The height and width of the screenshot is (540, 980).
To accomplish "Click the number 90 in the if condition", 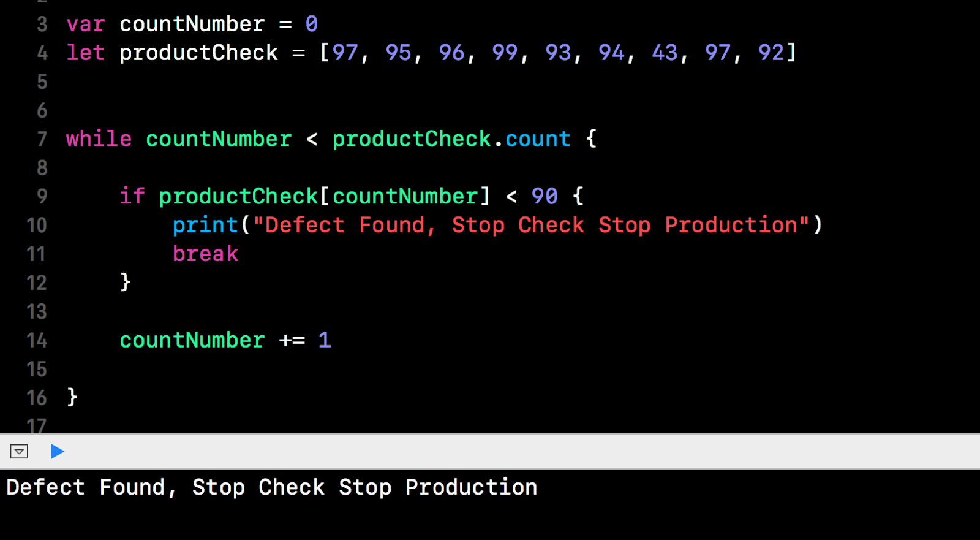I will click(x=545, y=196).
